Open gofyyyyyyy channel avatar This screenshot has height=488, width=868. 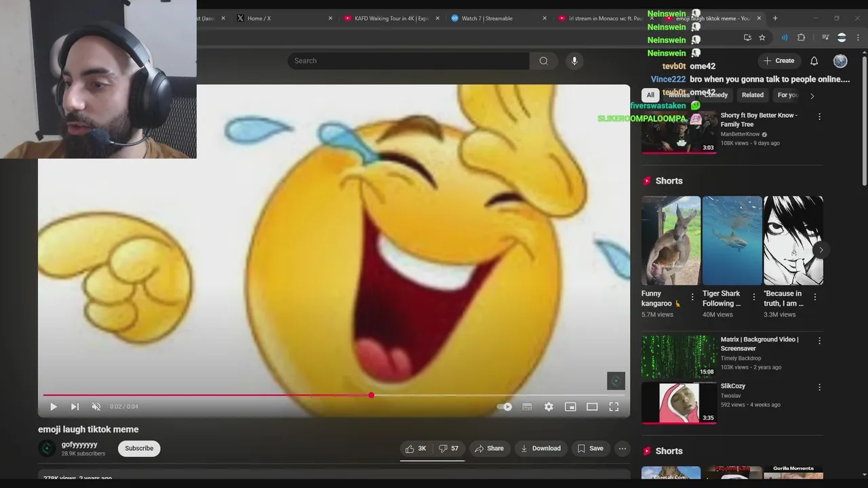47,448
